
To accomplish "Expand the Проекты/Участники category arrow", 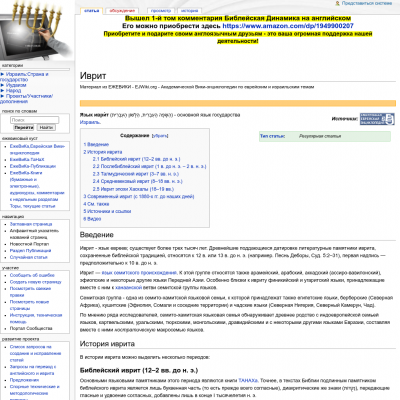I will pos(2,96).
